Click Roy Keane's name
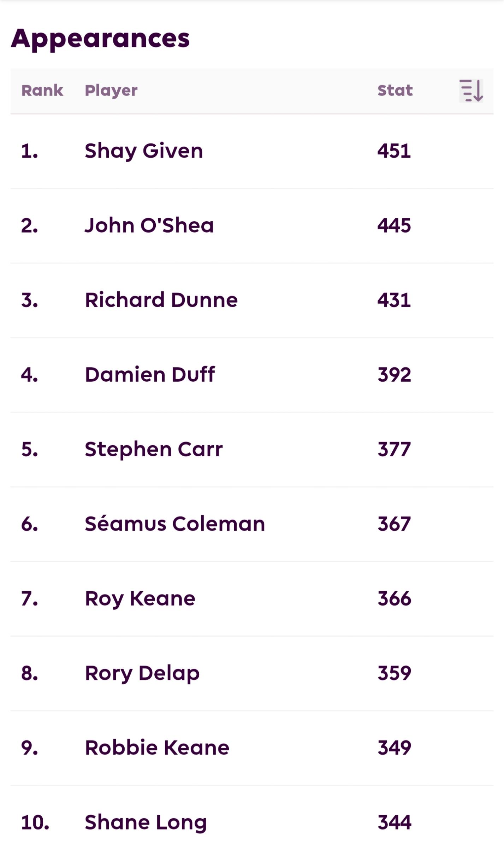 click(x=140, y=599)
